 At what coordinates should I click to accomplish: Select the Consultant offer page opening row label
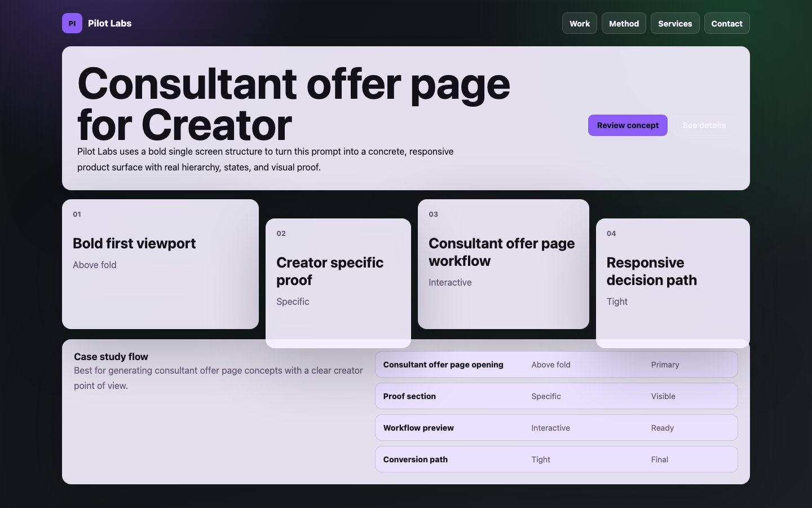pos(443,365)
